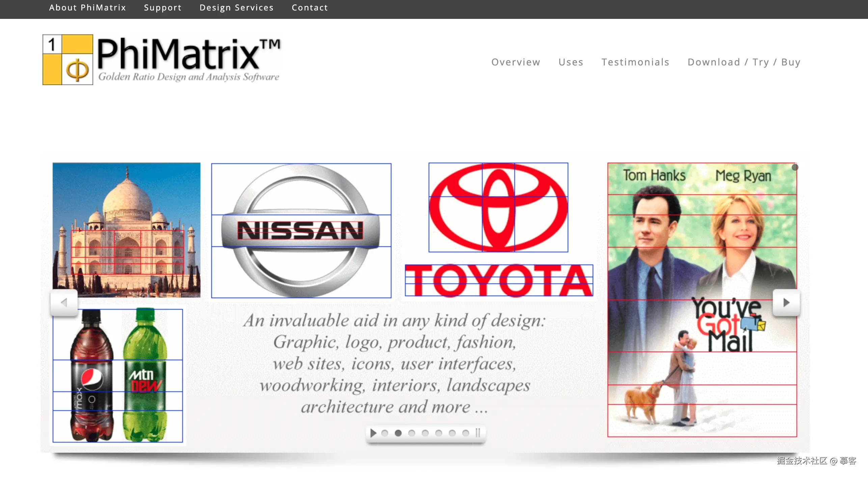Open the Uses navigation item

tap(571, 62)
